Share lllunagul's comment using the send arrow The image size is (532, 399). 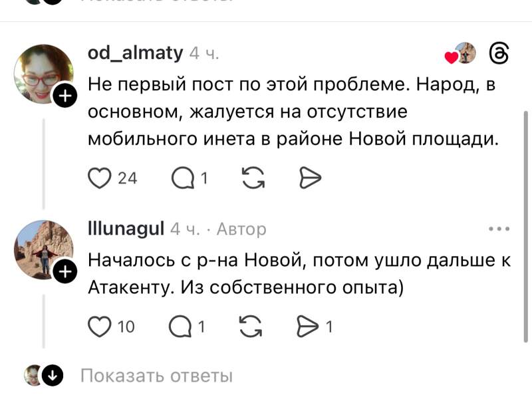tap(306, 326)
